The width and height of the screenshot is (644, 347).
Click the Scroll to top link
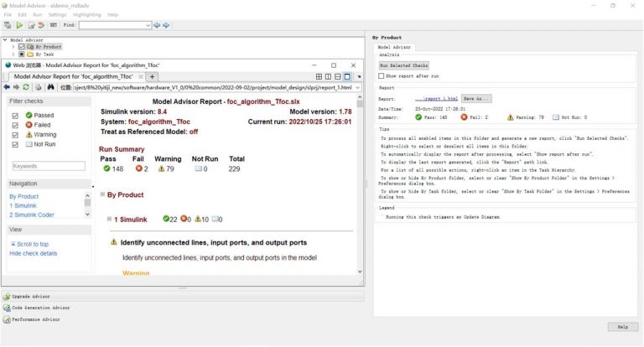pyautogui.click(x=33, y=244)
